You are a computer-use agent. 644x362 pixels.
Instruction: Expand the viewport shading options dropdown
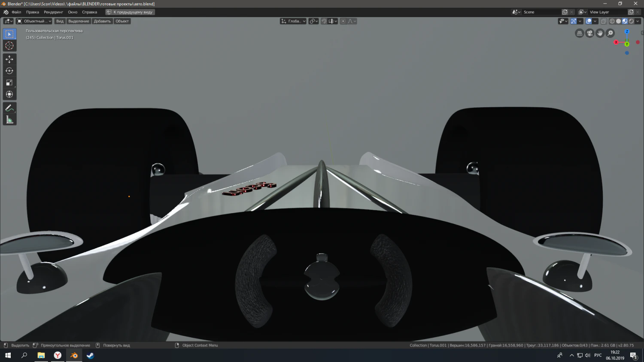pos(638,21)
